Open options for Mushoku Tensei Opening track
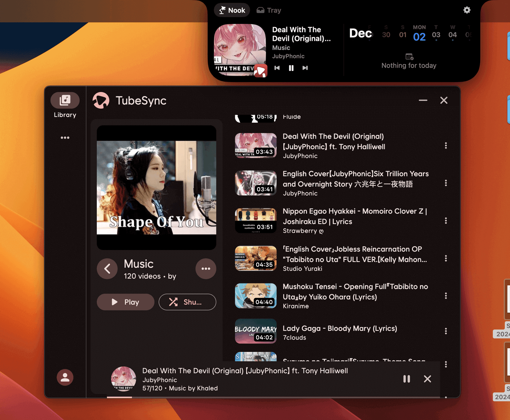510x420 pixels. 446,296
